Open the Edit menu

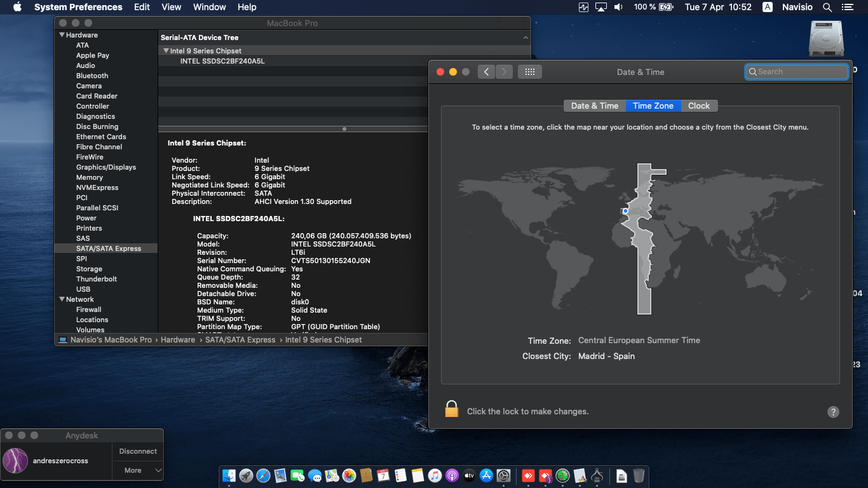tap(142, 7)
